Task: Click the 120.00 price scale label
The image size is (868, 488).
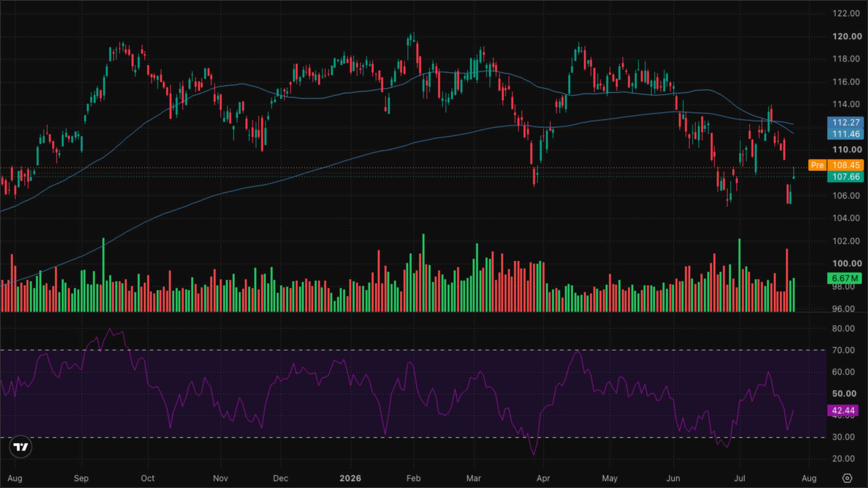Action: click(x=847, y=36)
